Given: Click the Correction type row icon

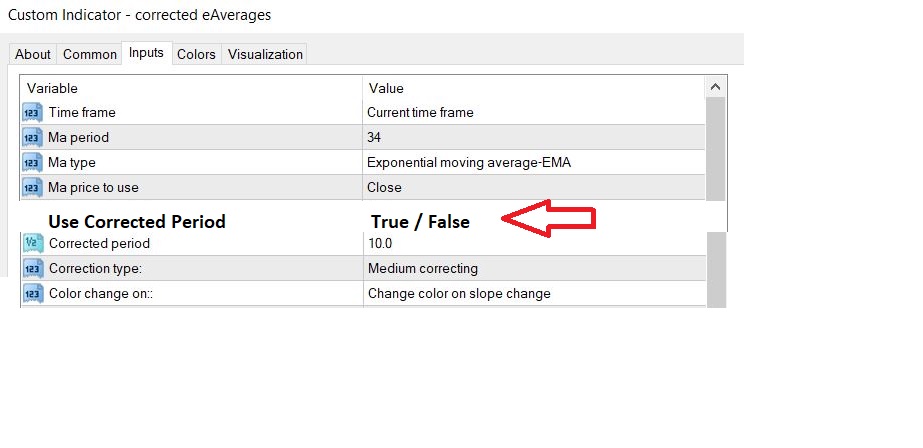Looking at the screenshot, I should tap(31, 268).
